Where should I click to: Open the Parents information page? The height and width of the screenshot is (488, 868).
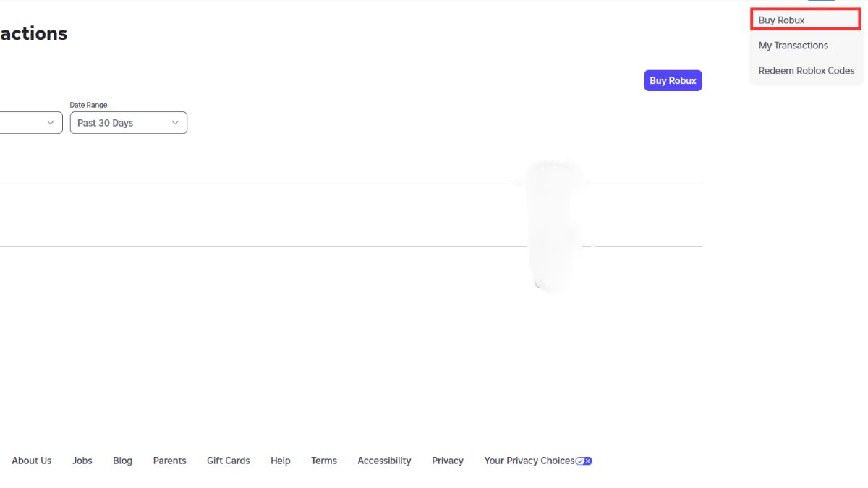169,461
